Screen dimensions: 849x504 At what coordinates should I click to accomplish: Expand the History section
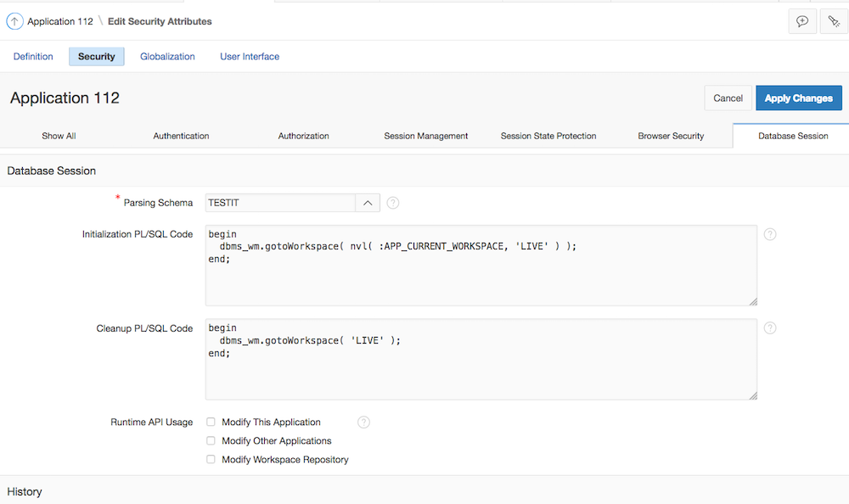pyautogui.click(x=24, y=491)
